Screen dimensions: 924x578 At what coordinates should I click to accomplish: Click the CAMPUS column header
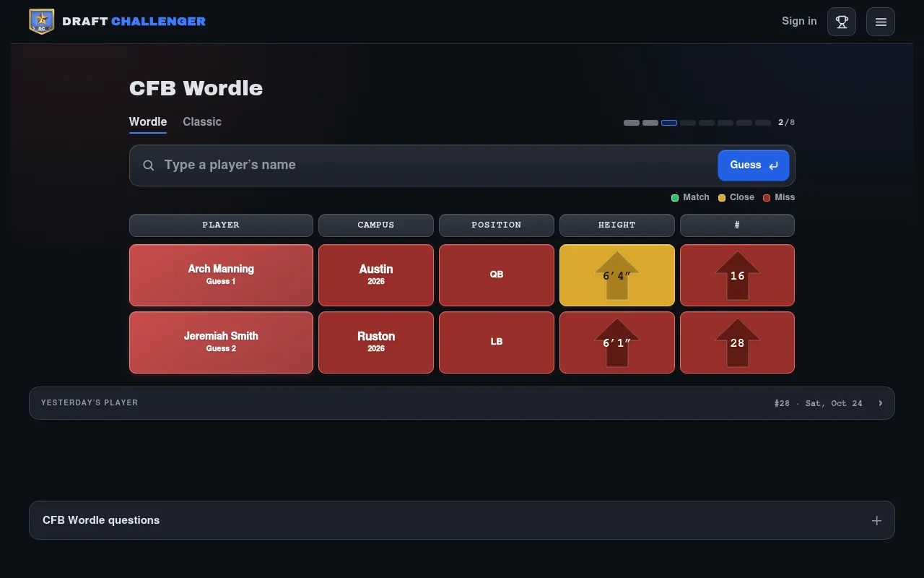click(x=376, y=225)
